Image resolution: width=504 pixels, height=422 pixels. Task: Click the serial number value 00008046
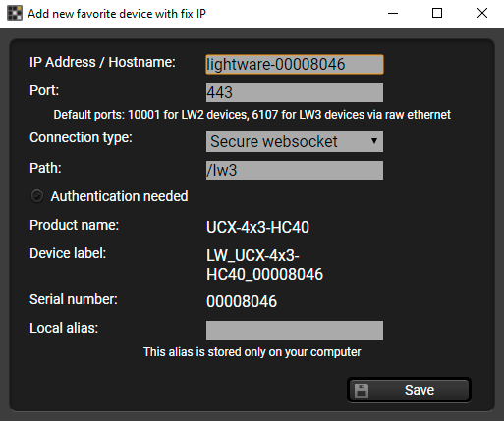(x=242, y=301)
